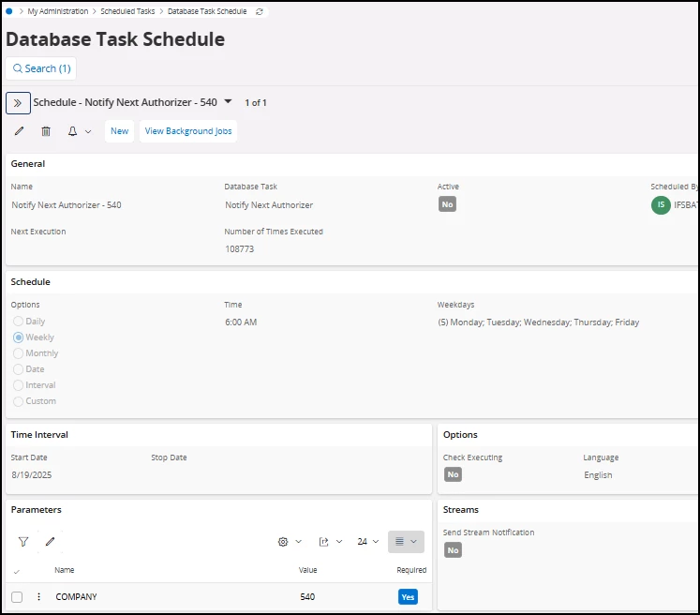Open View Background Jobs
The width and height of the screenshot is (700, 615).
pyautogui.click(x=188, y=131)
